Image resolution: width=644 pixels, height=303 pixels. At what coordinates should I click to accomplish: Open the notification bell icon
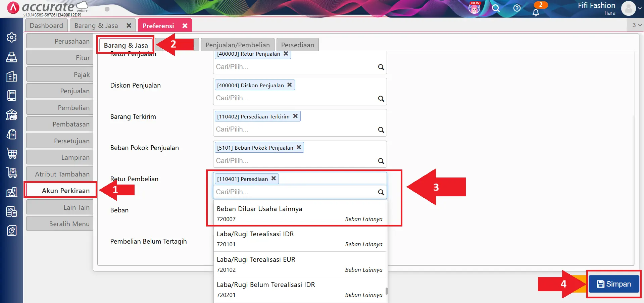point(536,12)
